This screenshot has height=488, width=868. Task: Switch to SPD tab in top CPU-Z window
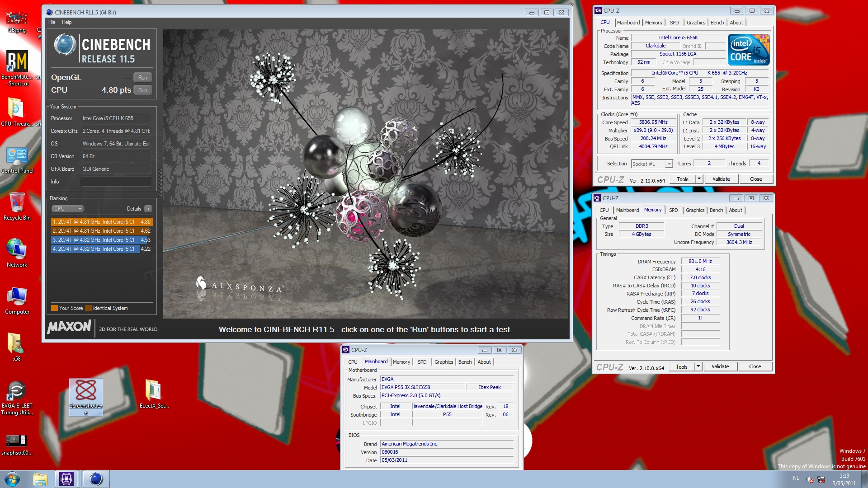pos(674,23)
